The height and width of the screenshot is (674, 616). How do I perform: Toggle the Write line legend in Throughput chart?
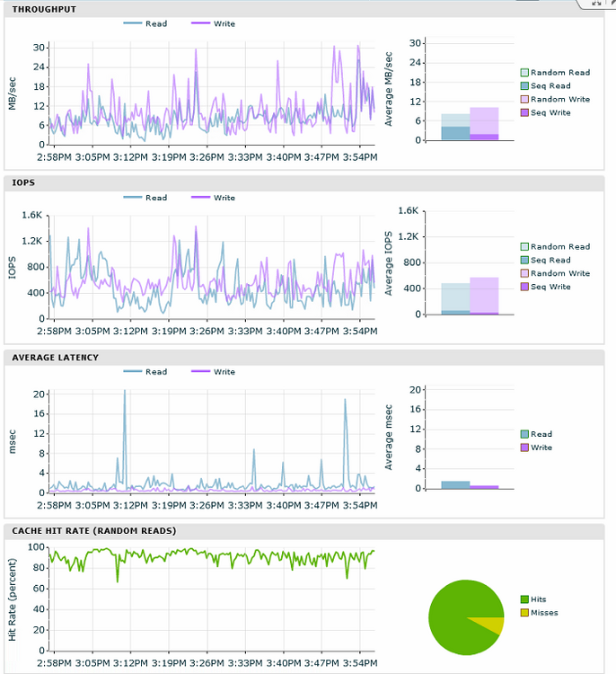click(213, 23)
